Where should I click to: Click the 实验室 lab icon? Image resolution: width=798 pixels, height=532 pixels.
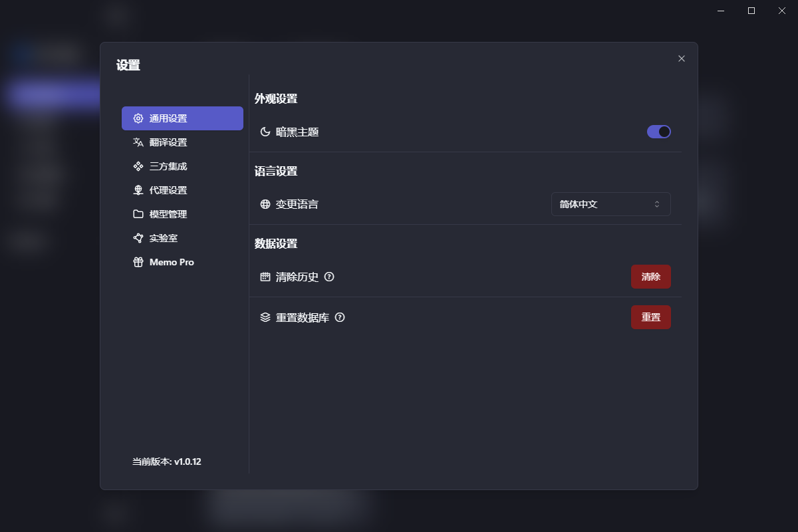click(138, 238)
